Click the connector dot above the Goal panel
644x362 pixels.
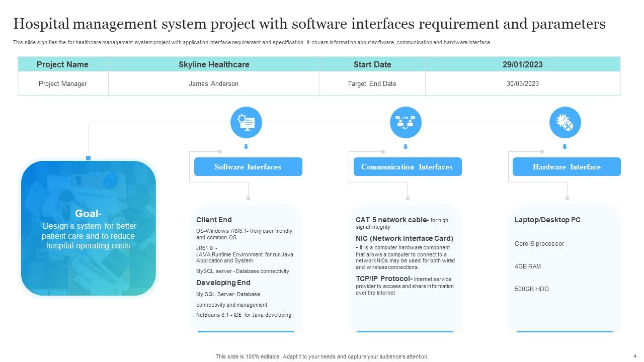pos(89,157)
